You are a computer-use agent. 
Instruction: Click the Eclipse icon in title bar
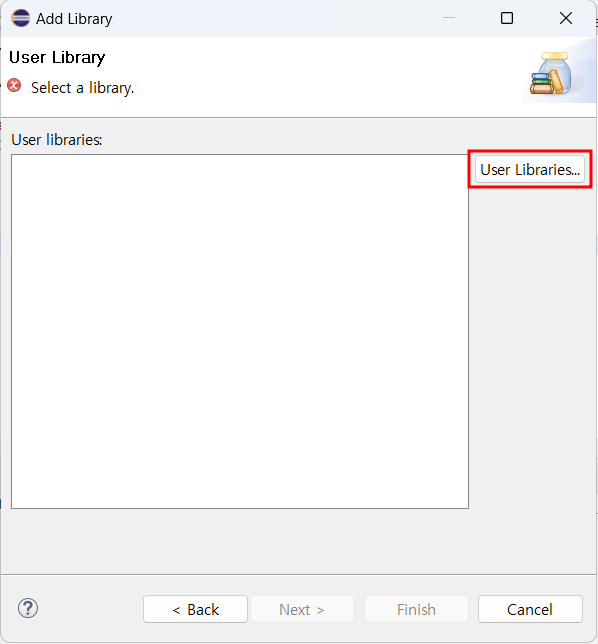pyautogui.click(x=21, y=18)
